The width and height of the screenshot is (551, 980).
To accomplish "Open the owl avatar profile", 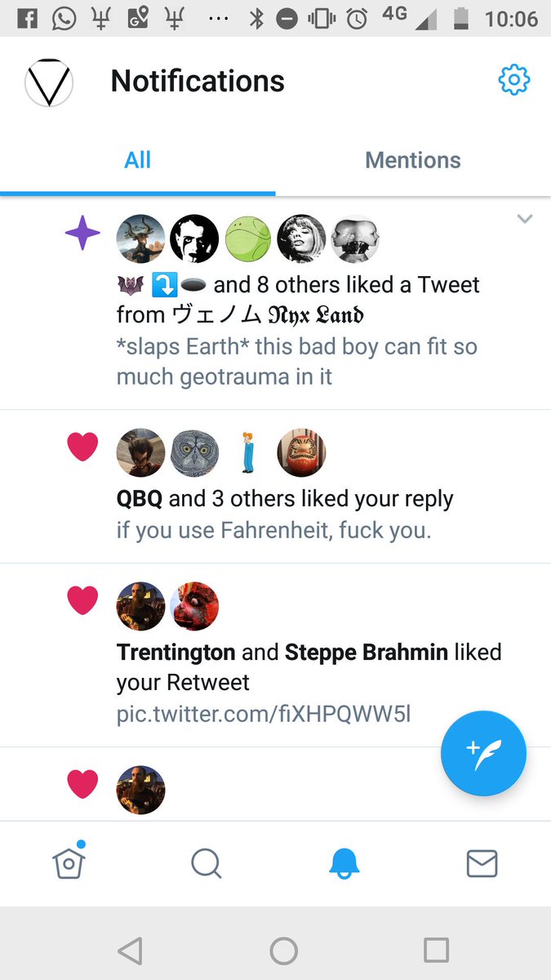I will coord(194,452).
